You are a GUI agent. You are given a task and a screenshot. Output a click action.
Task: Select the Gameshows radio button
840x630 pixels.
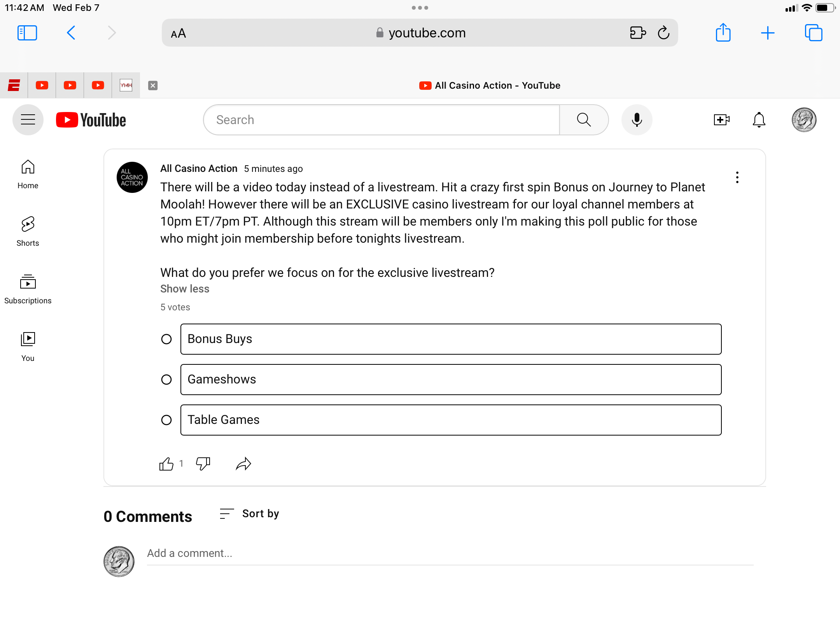166,380
